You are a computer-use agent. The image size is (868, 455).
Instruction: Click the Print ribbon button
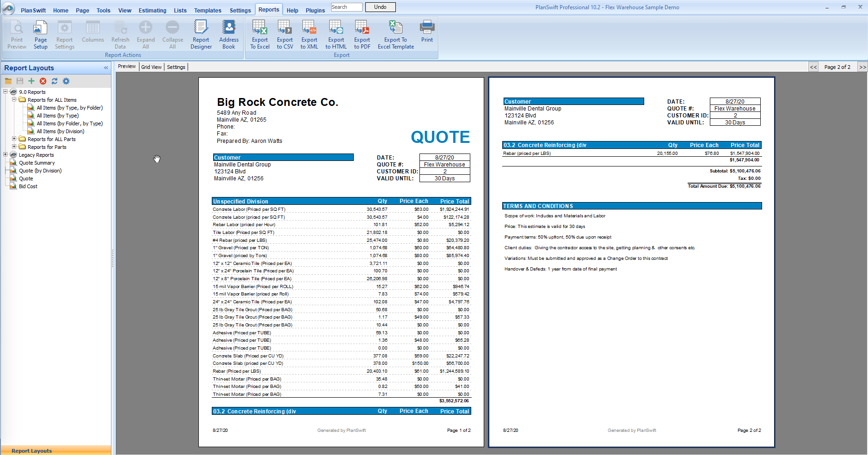[x=427, y=31]
